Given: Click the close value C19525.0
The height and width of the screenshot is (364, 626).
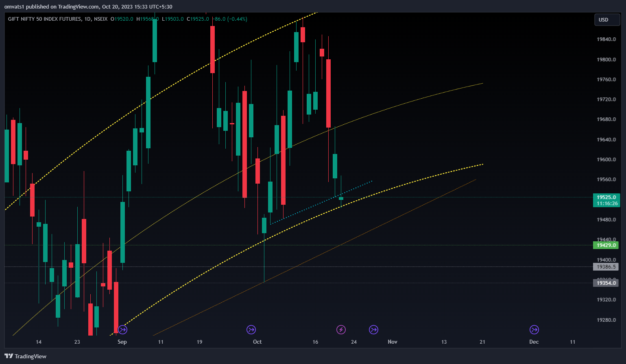Looking at the screenshot, I should click(x=198, y=19).
